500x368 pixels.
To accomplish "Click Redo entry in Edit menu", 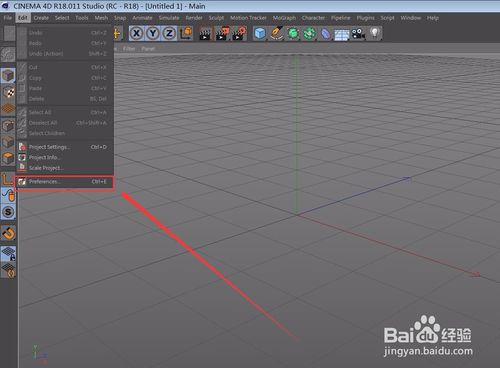I will tap(65, 43).
